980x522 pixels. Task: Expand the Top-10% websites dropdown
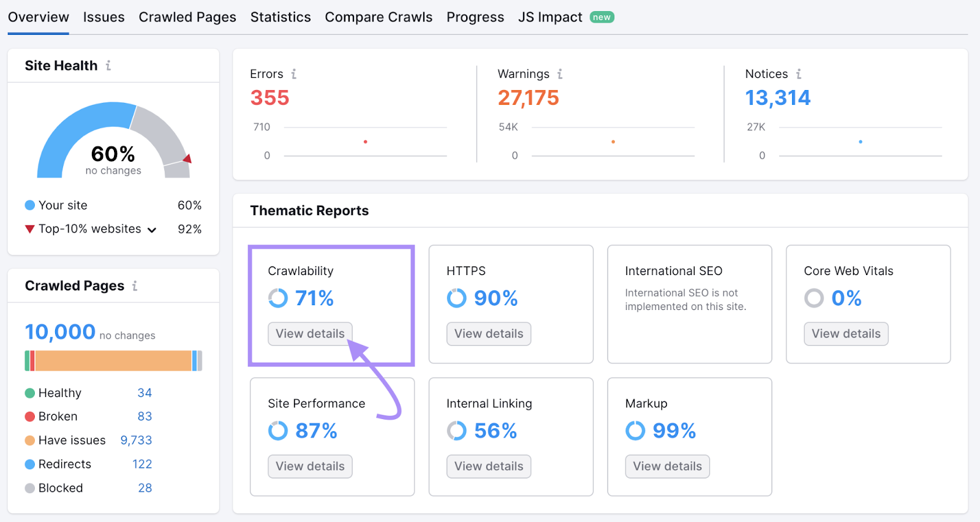[x=152, y=230]
